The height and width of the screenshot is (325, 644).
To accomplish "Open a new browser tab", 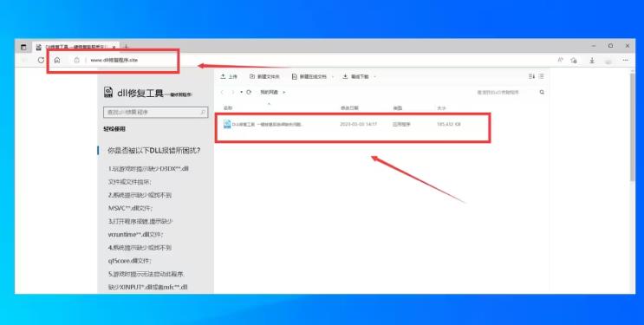I will pyautogui.click(x=126, y=47).
